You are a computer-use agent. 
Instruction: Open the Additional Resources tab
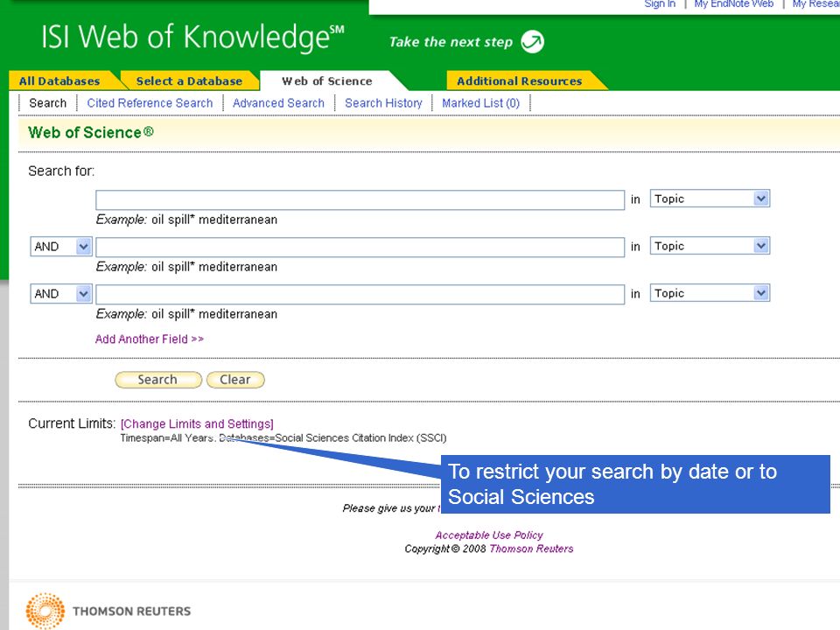(519, 81)
